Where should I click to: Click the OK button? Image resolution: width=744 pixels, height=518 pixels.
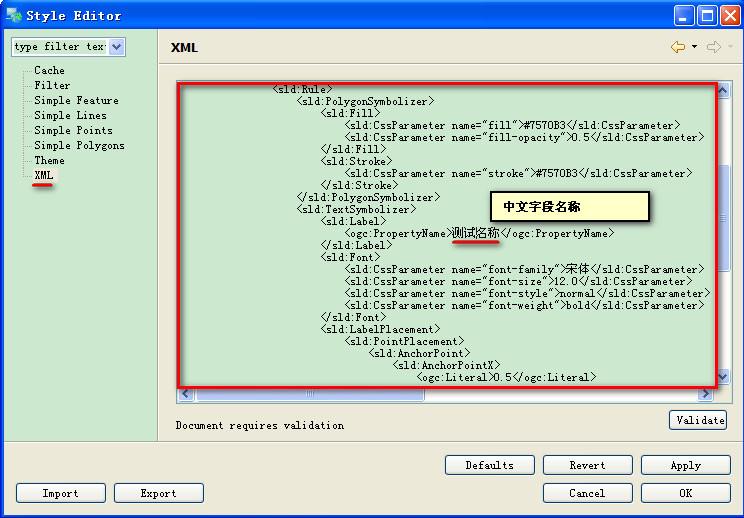click(x=686, y=493)
